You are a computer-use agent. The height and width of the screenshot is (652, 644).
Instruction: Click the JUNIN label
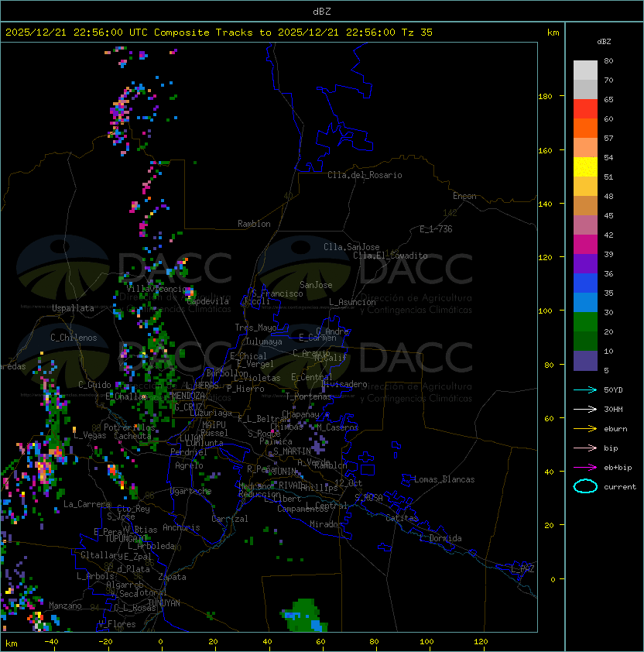tap(284, 471)
